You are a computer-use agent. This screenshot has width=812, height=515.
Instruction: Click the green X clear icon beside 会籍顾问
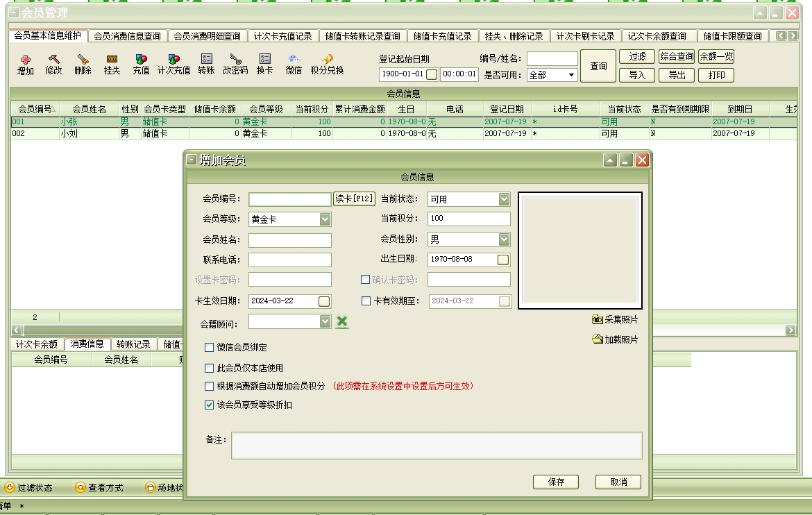coord(341,321)
